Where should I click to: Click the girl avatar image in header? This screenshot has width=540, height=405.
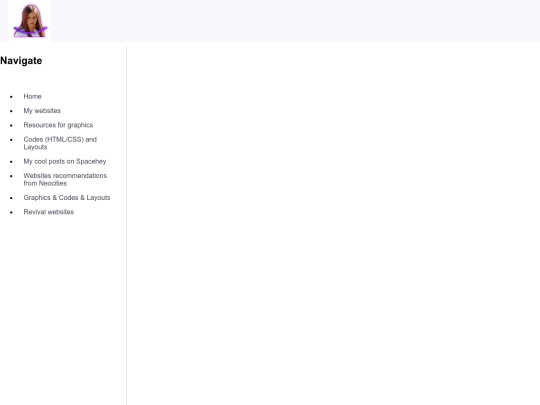point(30,21)
